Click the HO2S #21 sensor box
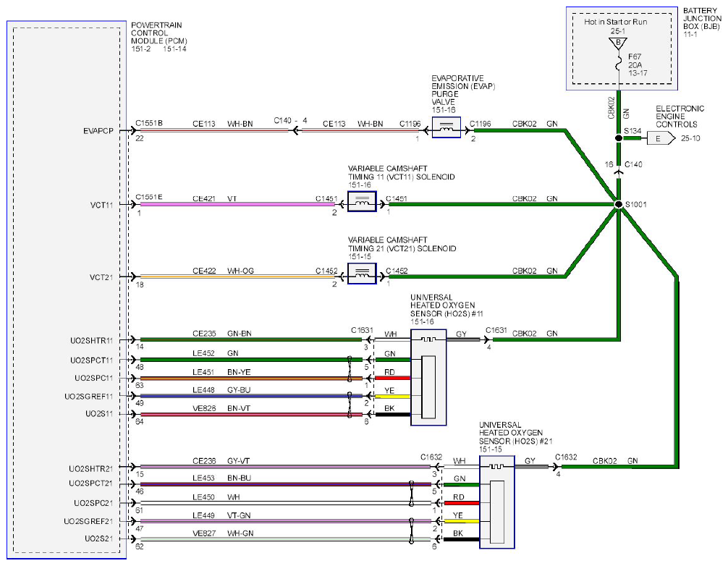The width and height of the screenshot is (728, 566). tap(496, 502)
